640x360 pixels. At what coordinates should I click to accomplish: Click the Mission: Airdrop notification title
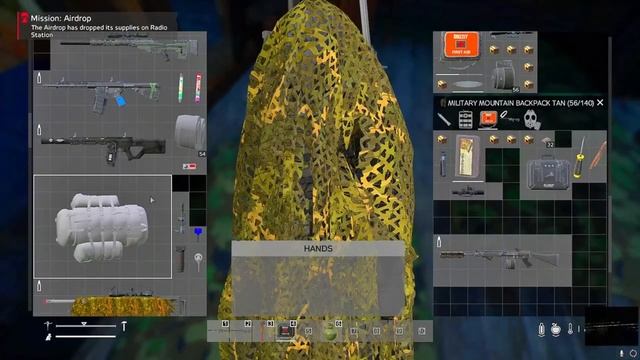coord(61,18)
